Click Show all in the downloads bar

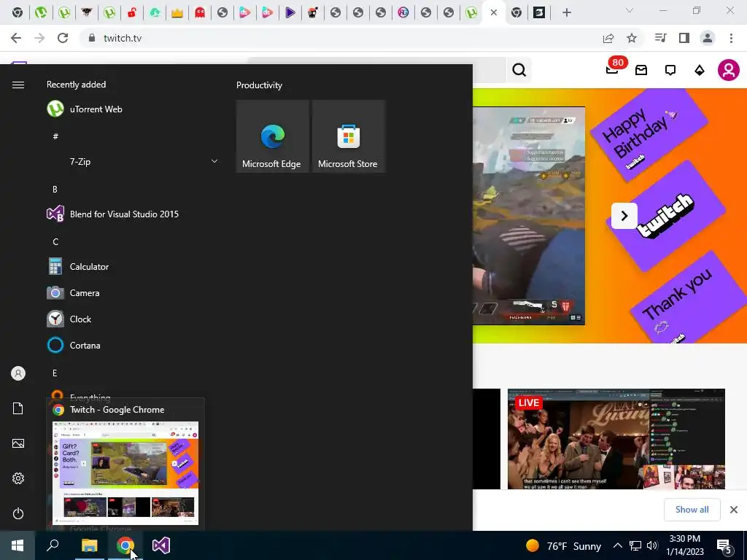tap(692, 510)
